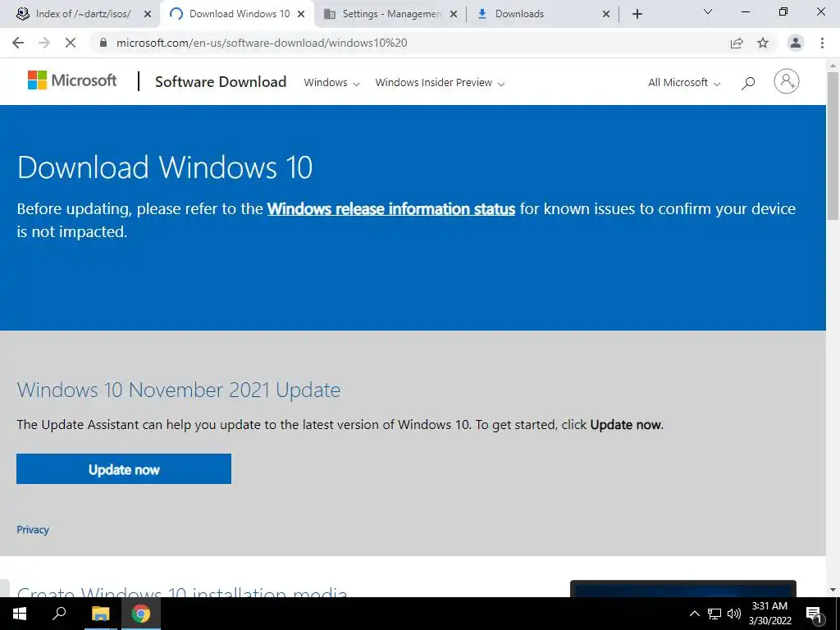This screenshot has width=840, height=630.
Task: Switch to Index of /~dartz/isos/ tab
Action: point(83,14)
